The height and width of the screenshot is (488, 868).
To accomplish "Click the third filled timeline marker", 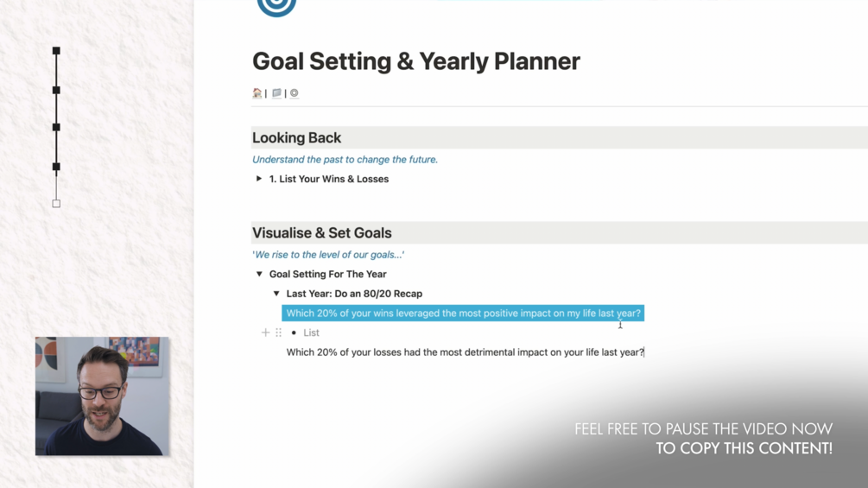I will 56,127.
